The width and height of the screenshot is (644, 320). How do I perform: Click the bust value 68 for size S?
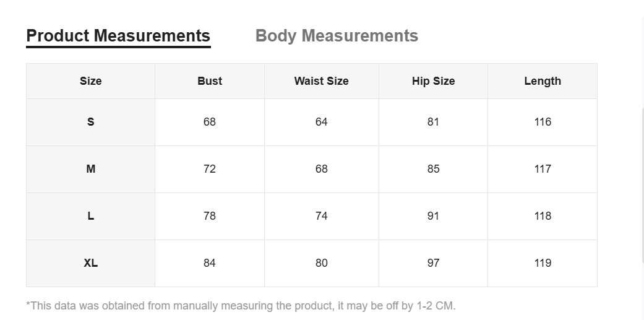pyautogui.click(x=210, y=122)
